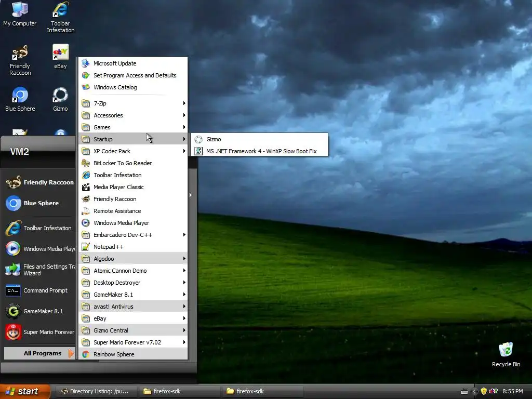The image size is (532, 399).
Task: Click keyboard icon in system tray
Action: coord(464,392)
